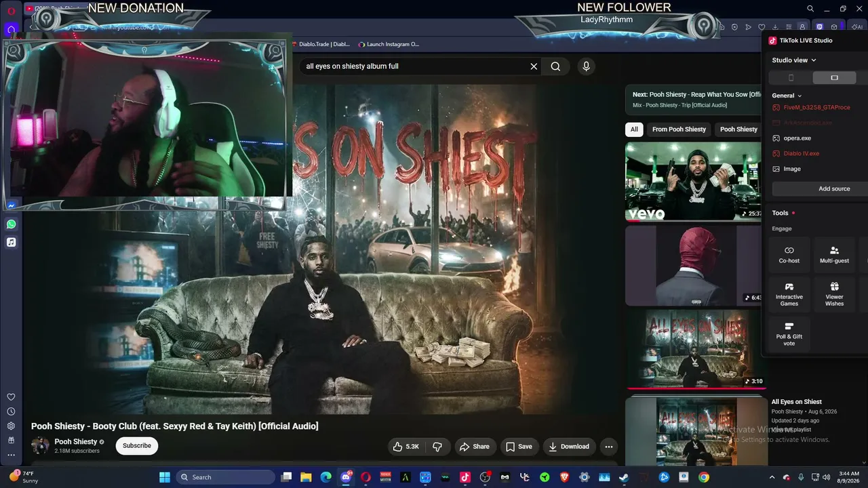Select the From Pooh Shiesty chip

(x=679, y=129)
